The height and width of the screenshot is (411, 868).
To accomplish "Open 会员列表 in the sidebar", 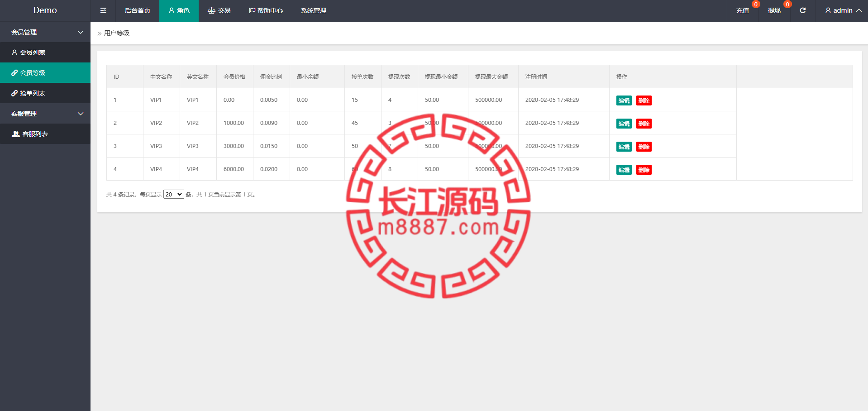I will pos(45,53).
